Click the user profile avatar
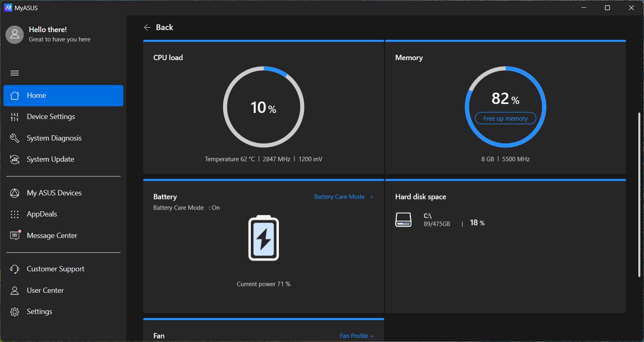The width and height of the screenshot is (644, 342). [15, 35]
